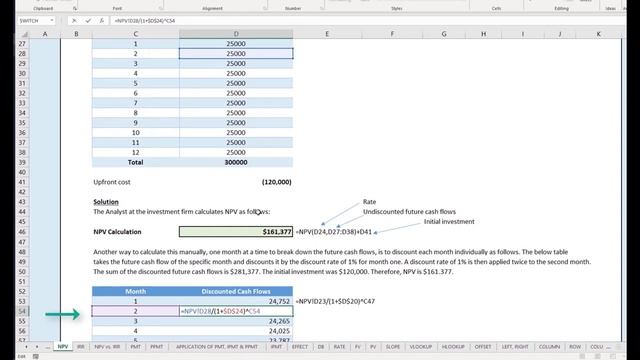Switch to the FV sheet tab
Viewport: 640px width, 360px height.
[x=358, y=347]
